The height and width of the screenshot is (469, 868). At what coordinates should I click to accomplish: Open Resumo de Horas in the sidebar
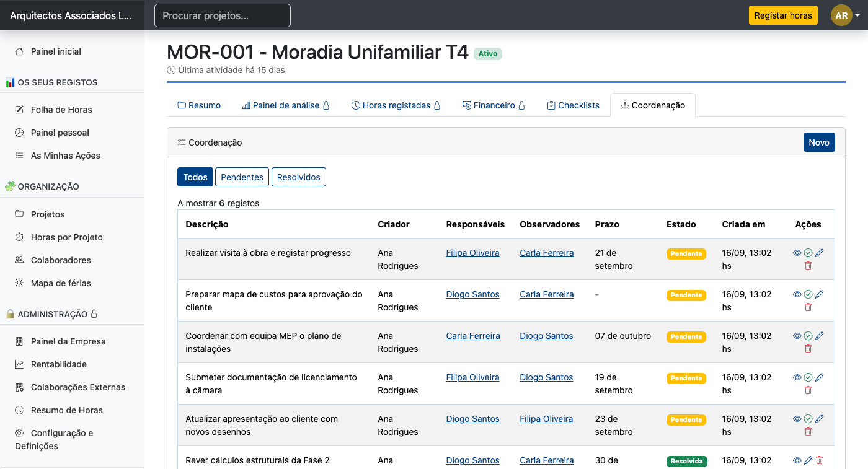click(67, 410)
